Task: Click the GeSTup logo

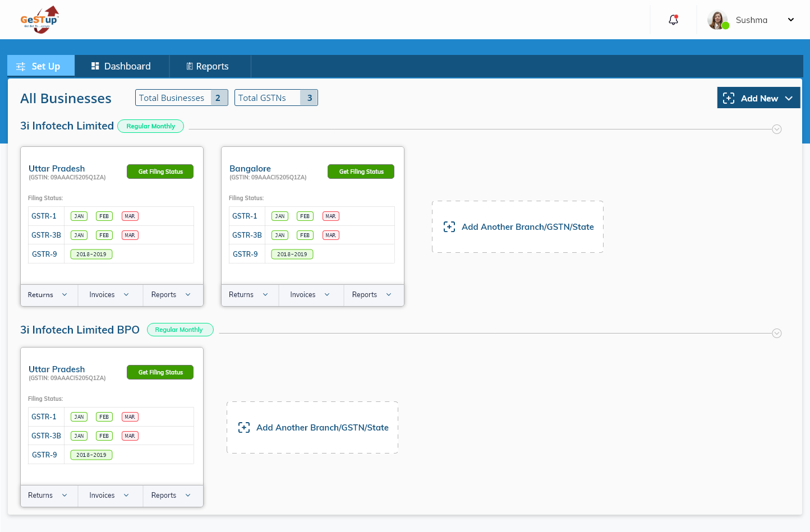Action: (x=39, y=20)
